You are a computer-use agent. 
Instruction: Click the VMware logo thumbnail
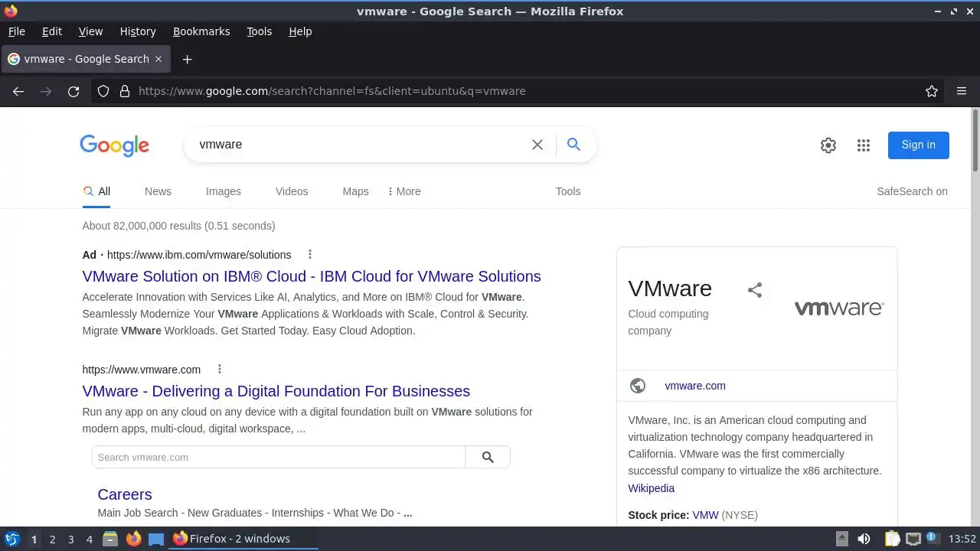(839, 308)
